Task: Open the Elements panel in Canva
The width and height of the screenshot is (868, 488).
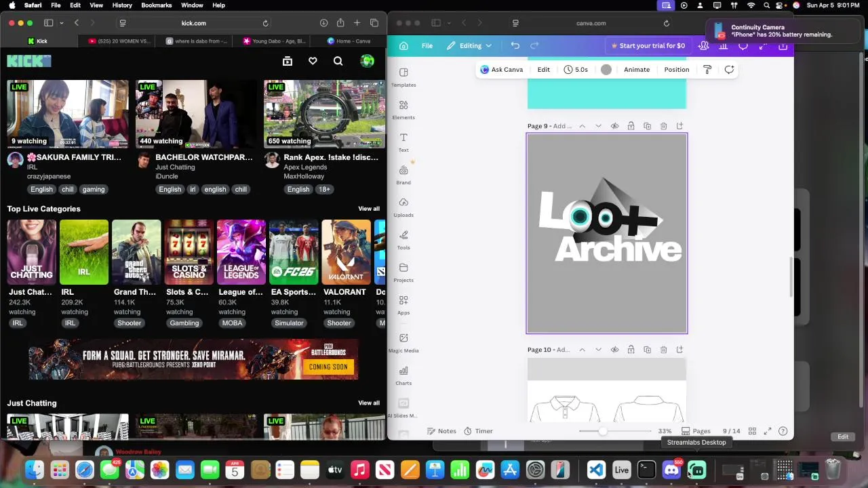Action: [403, 110]
